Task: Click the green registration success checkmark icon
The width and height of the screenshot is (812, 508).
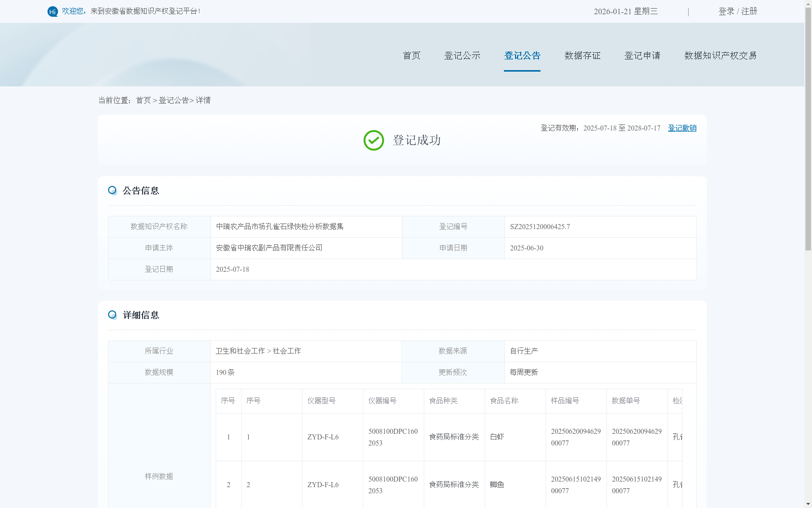Action: point(374,140)
